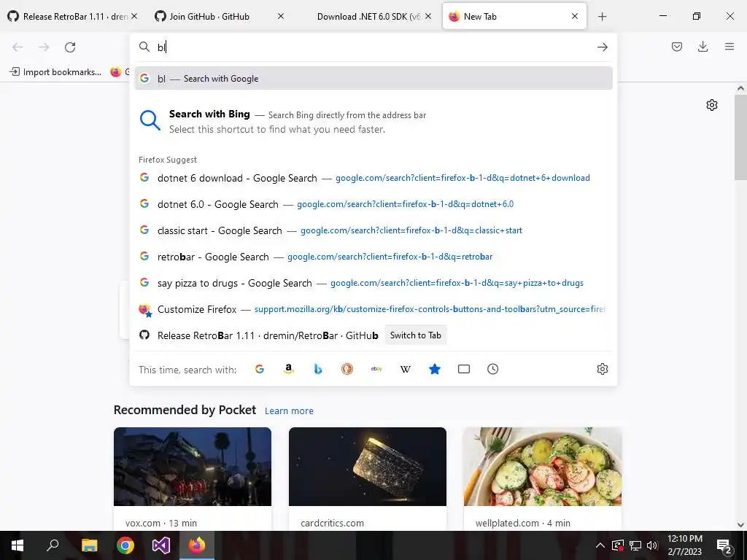Open Save to Pocket icon
Image resolution: width=747 pixels, height=560 pixels.
[x=676, y=47]
